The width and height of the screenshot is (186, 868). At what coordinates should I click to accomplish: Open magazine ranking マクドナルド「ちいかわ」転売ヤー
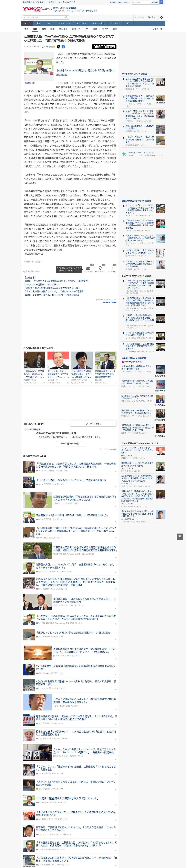[x=140, y=209]
